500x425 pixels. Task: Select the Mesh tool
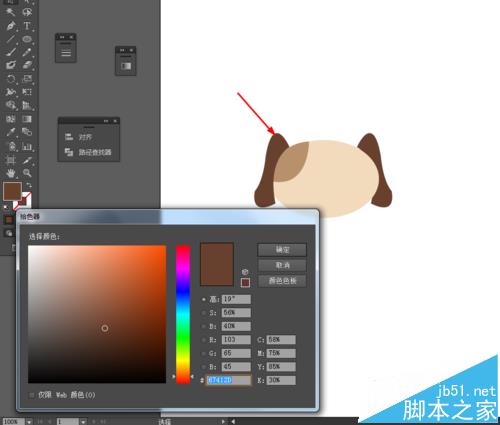coord(10,119)
